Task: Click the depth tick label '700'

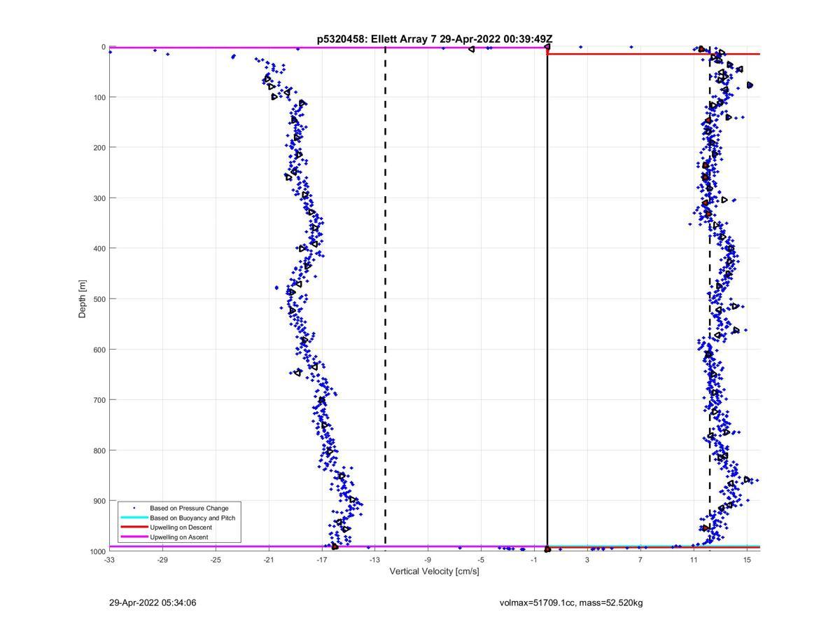Action: [x=99, y=400]
